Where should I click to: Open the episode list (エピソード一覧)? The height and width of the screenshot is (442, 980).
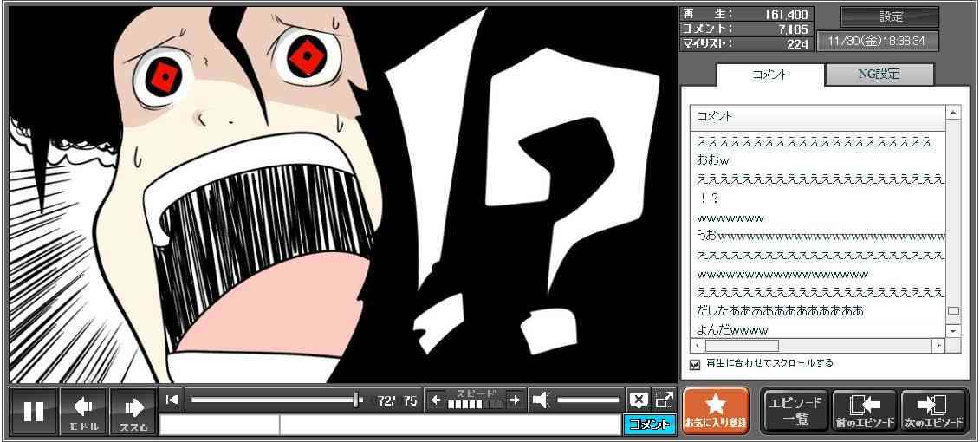coord(795,410)
